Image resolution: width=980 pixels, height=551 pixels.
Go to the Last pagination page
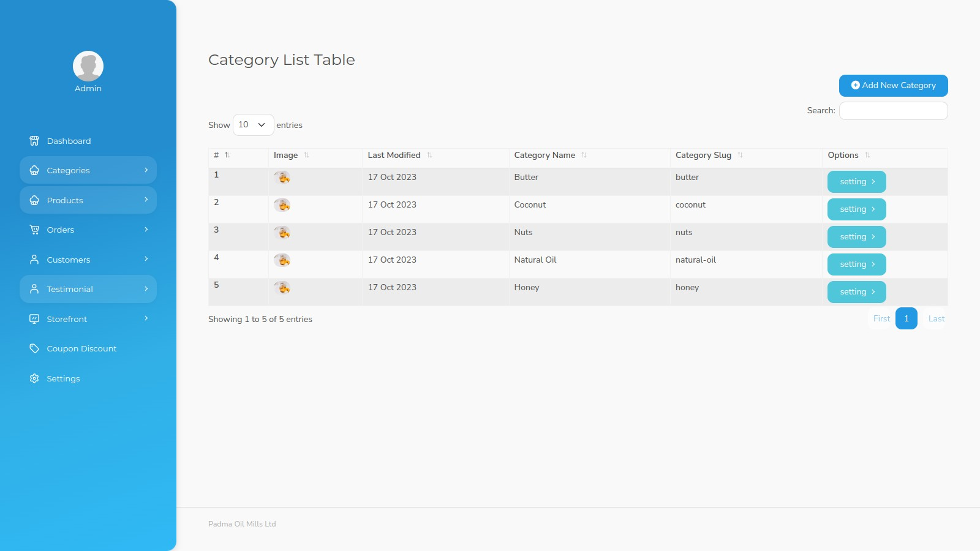coord(936,318)
